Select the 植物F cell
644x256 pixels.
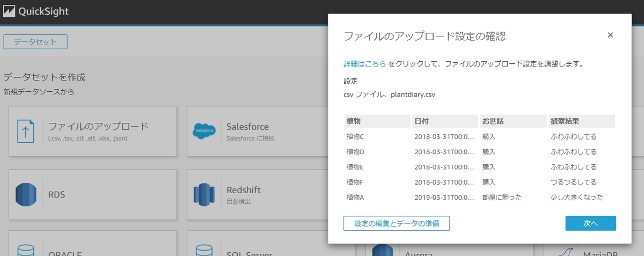coord(356,182)
